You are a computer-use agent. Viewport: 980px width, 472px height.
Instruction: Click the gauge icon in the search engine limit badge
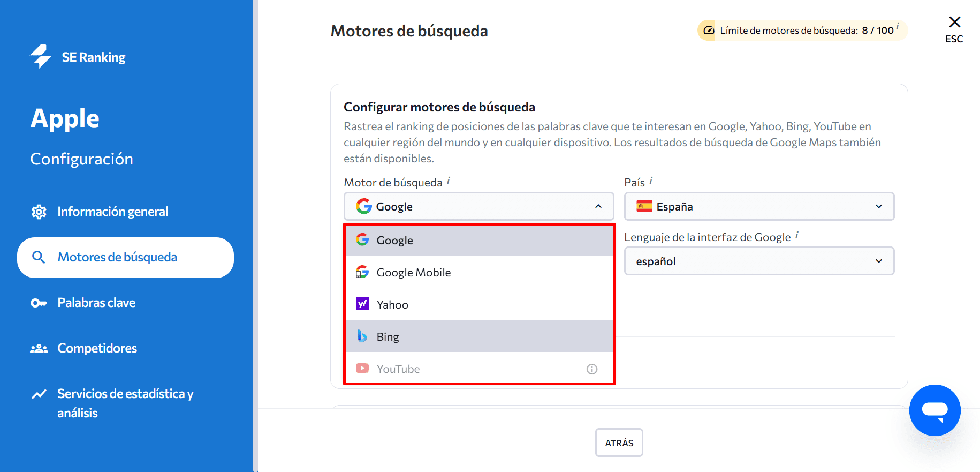[x=709, y=31]
